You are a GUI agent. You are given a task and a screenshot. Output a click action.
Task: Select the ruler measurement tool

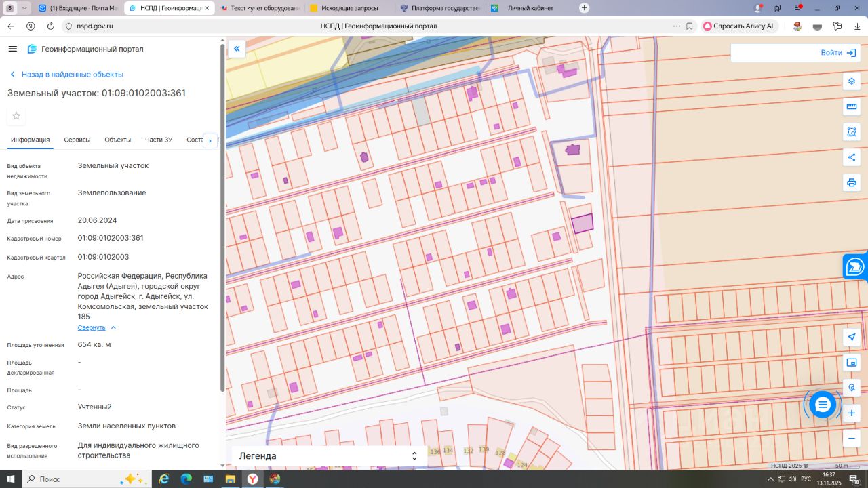click(852, 106)
